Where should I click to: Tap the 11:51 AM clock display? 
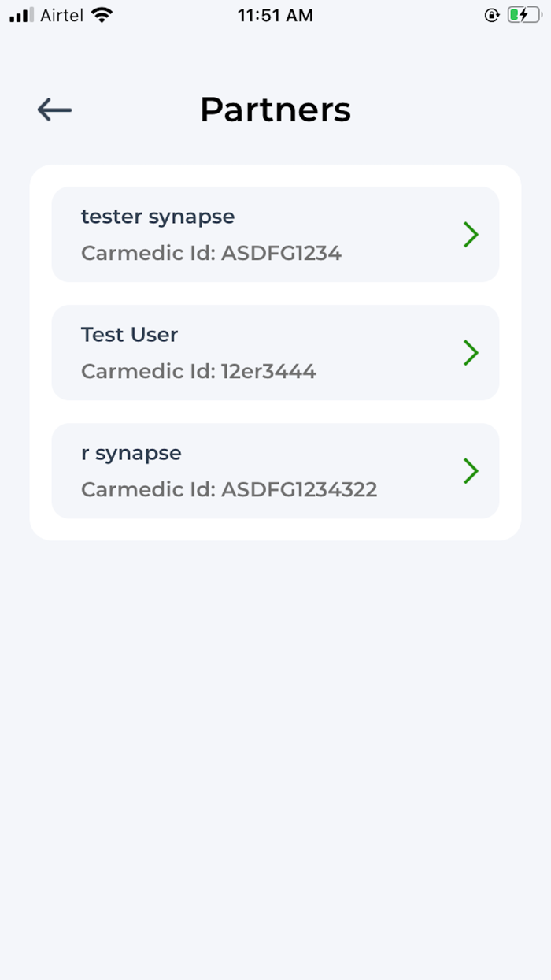coord(275,14)
